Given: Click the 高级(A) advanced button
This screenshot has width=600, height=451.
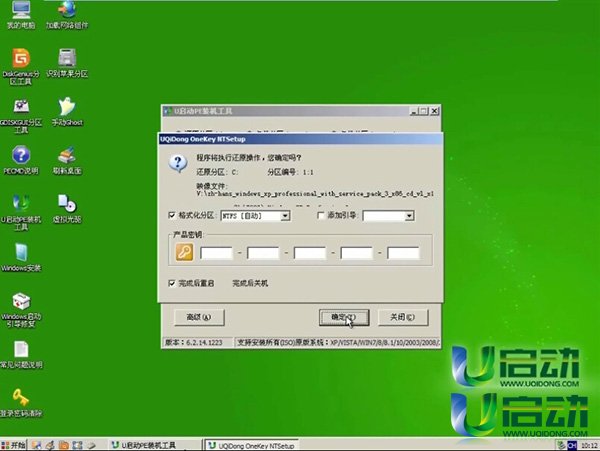Looking at the screenshot, I should (199, 317).
